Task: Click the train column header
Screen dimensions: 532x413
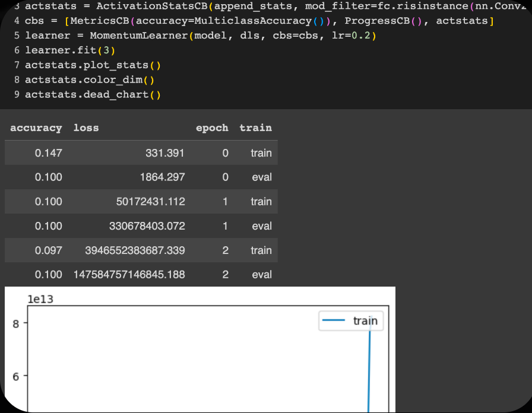Action: [x=255, y=128]
